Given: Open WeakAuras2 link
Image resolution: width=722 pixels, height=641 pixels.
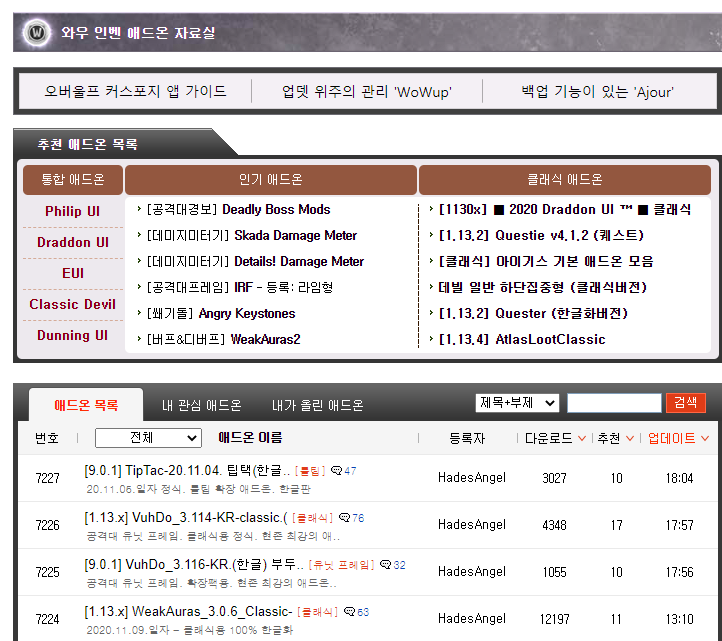Looking at the screenshot, I should pos(223,339).
